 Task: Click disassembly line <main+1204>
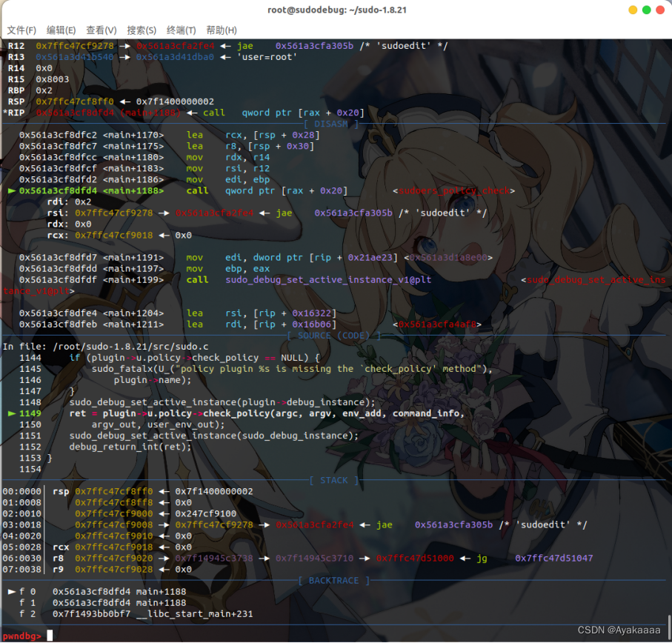click(178, 313)
